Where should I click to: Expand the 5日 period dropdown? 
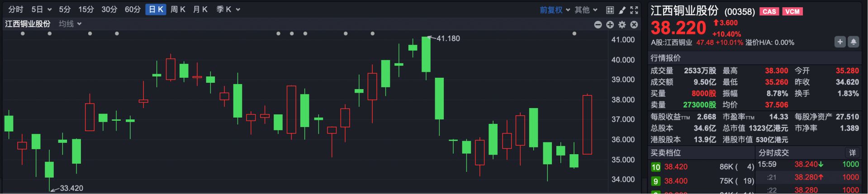click(x=42, y=9)
